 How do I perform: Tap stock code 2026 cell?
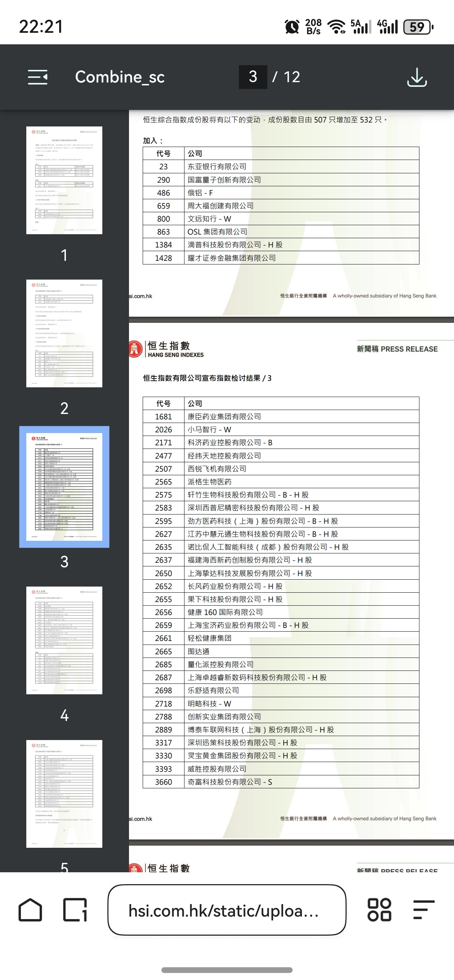click(164, 429)
